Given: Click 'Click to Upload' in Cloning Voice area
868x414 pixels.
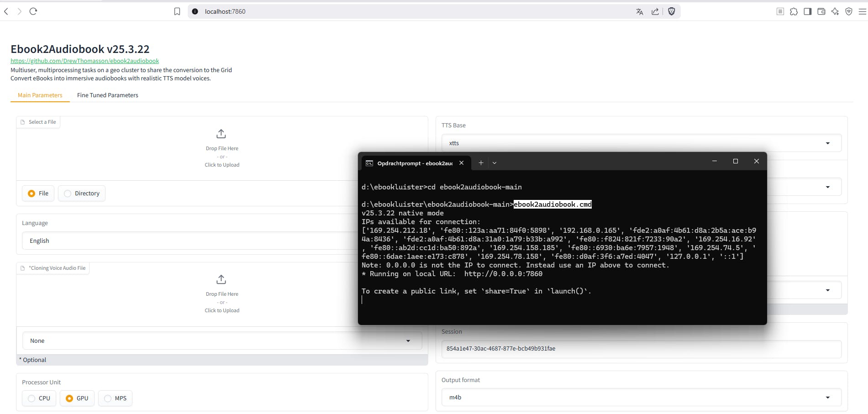Looking at the screenshot, I should pos(222,311).
